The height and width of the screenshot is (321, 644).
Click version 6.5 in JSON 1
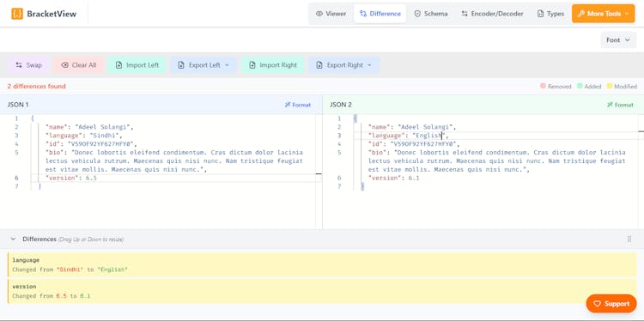(91, 179)
